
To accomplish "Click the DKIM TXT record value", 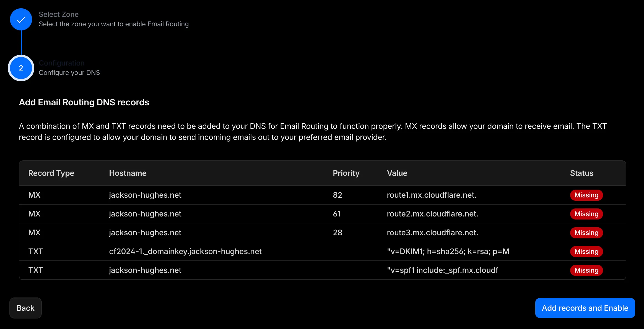I will 448,252.
